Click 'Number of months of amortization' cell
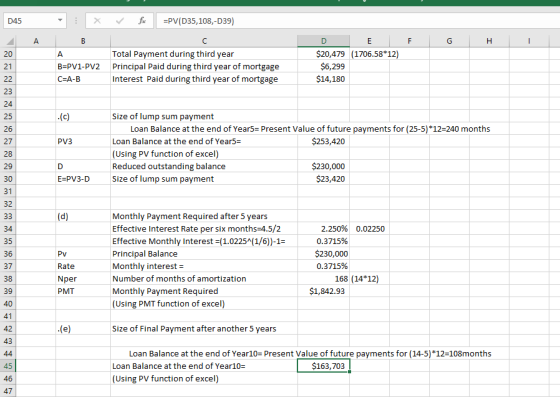This screenshot has height=397, width=560. (204, 279)
